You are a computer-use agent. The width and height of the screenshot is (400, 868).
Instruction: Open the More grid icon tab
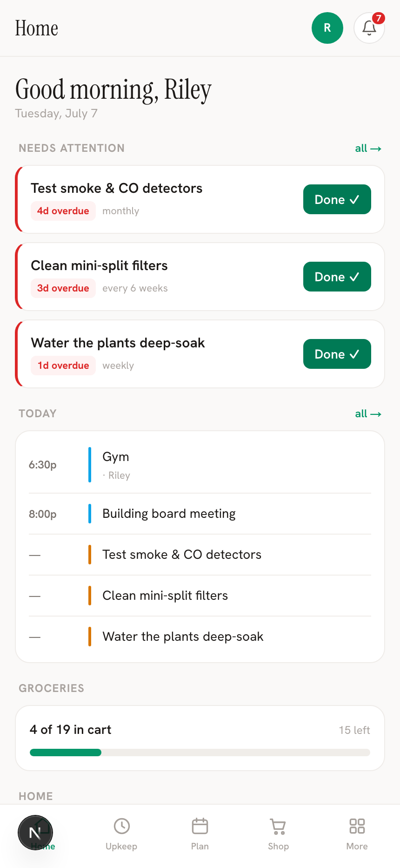coord(357,834)
